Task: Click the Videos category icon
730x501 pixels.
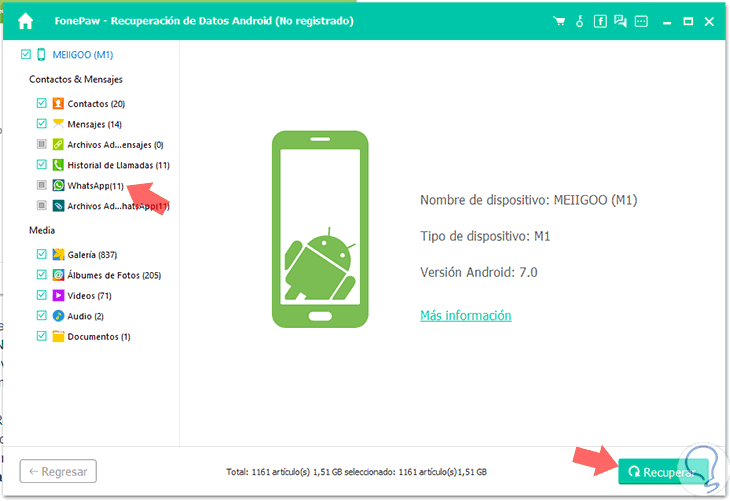Action: (x=58, y=295)
